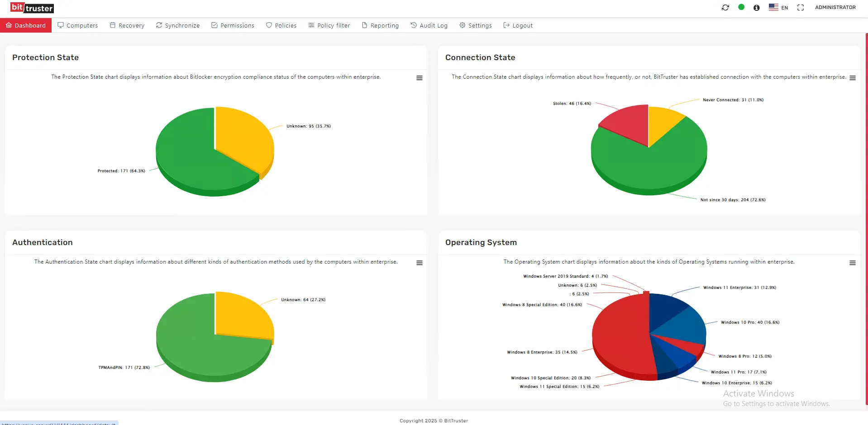Click the Synchronize arrows icon
This screenshot has height=425, width=868.
tap(159, 25)
